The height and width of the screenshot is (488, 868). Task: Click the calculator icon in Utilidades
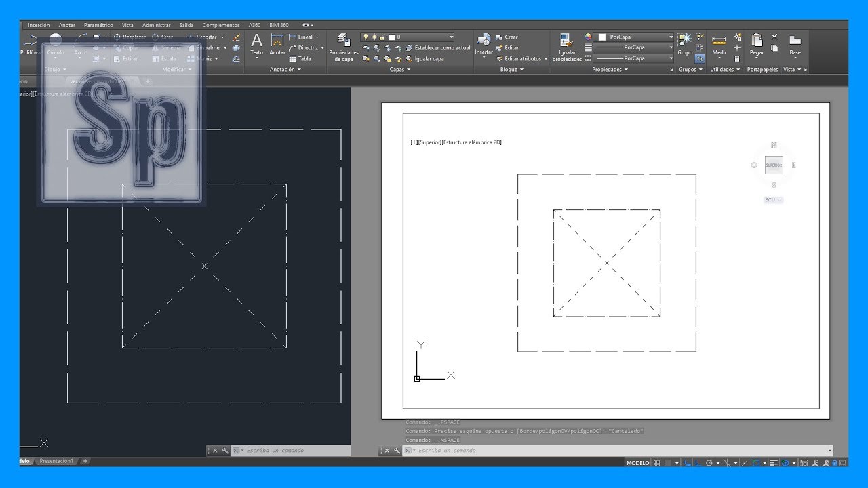737,58
